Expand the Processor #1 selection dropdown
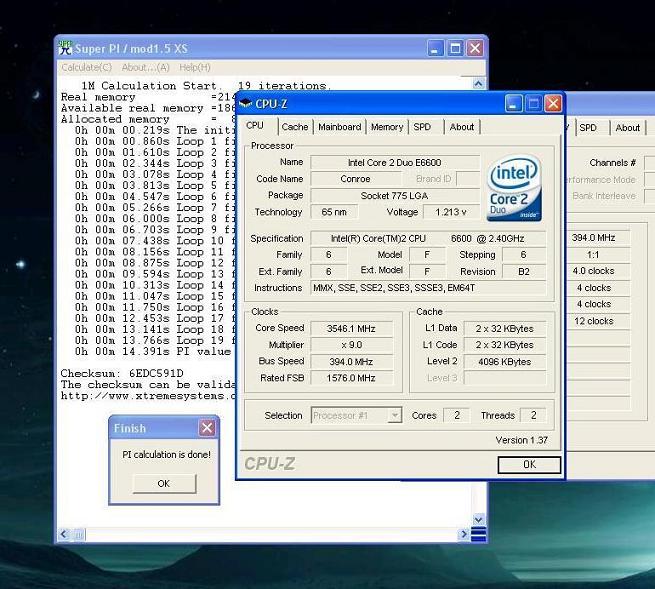Viewport: 655px width, 589px height. click(x=395, y=415)
